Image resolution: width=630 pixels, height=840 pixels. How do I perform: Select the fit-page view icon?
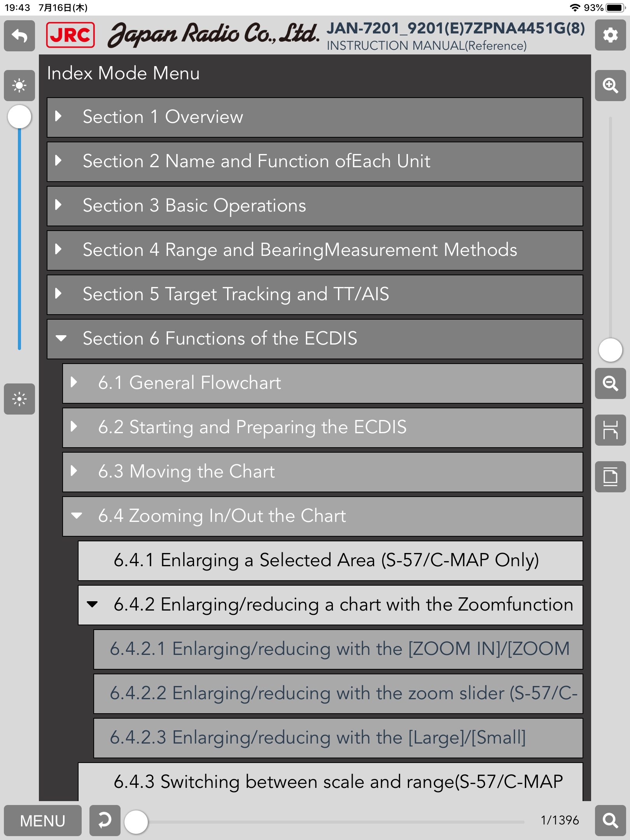click(610, 477)
